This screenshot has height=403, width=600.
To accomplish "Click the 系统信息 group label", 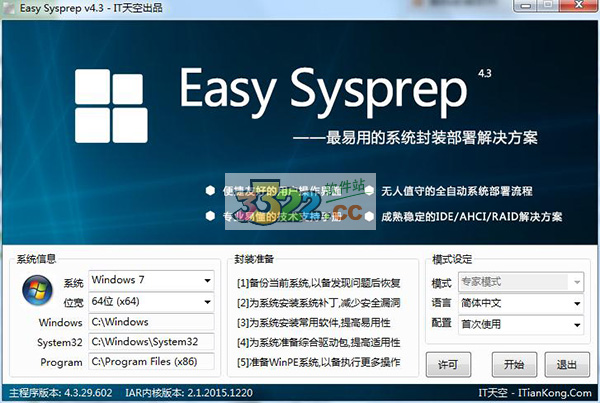I will coord(36,259).
